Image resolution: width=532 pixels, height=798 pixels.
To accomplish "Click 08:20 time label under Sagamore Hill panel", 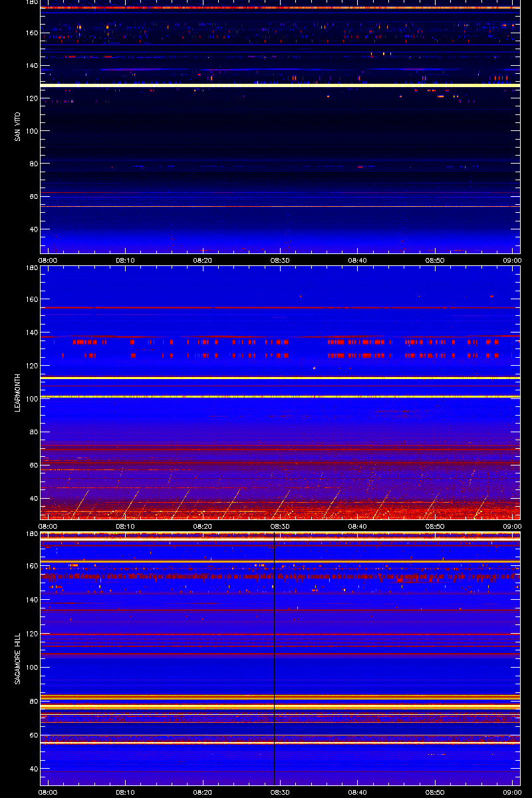I will pyautogui.click(x=203, y=792).
